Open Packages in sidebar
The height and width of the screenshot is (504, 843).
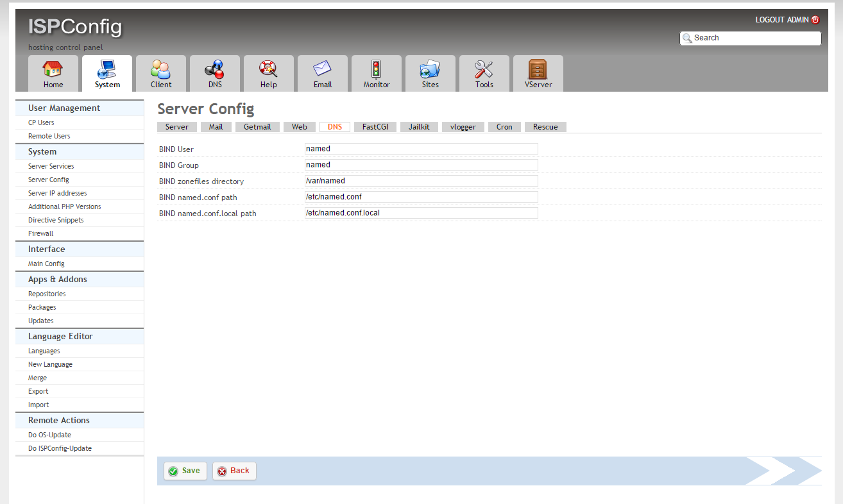pyautogui.click(x=42, y=307)
